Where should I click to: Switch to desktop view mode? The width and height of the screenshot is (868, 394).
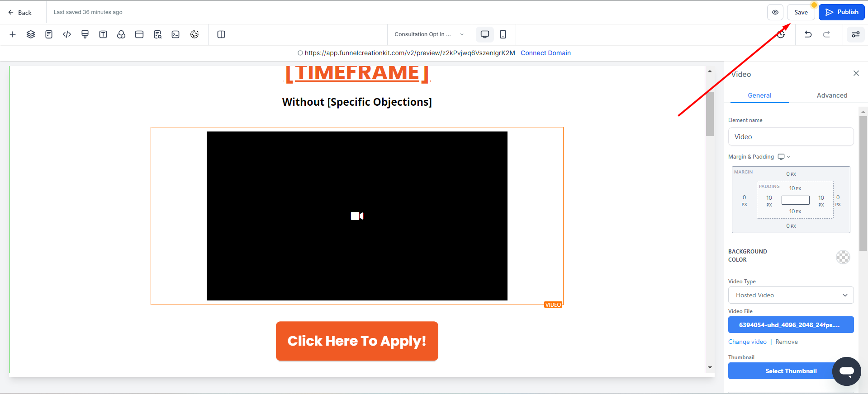pyautogui.click(x=485, y=34)
